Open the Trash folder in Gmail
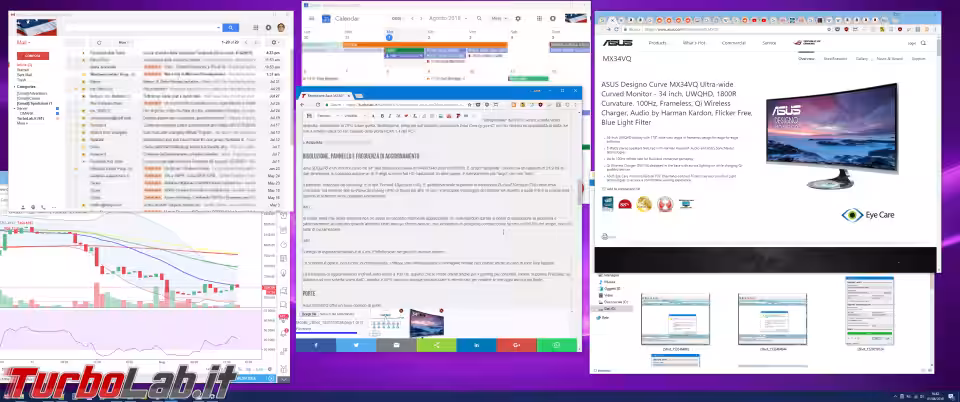This screenshot has height=402, width=960. (21, 80)
